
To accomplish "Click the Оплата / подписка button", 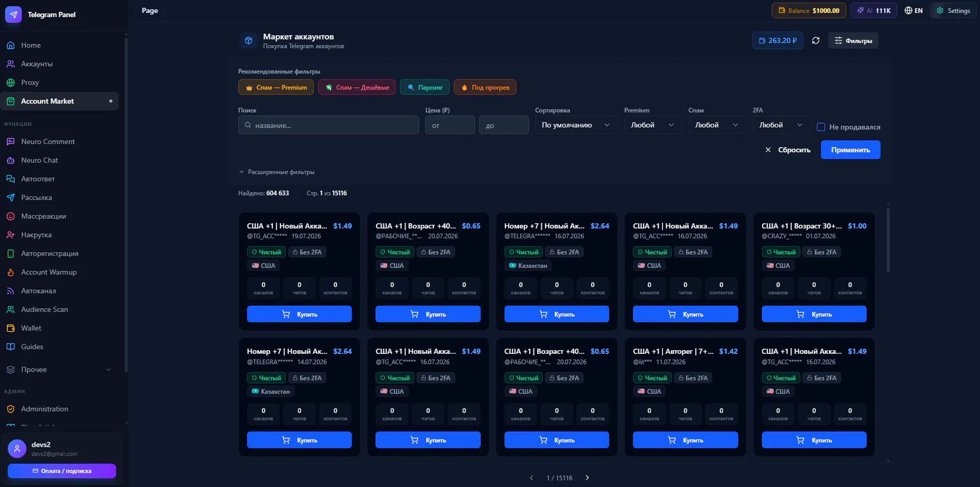I will coord(62,471).
